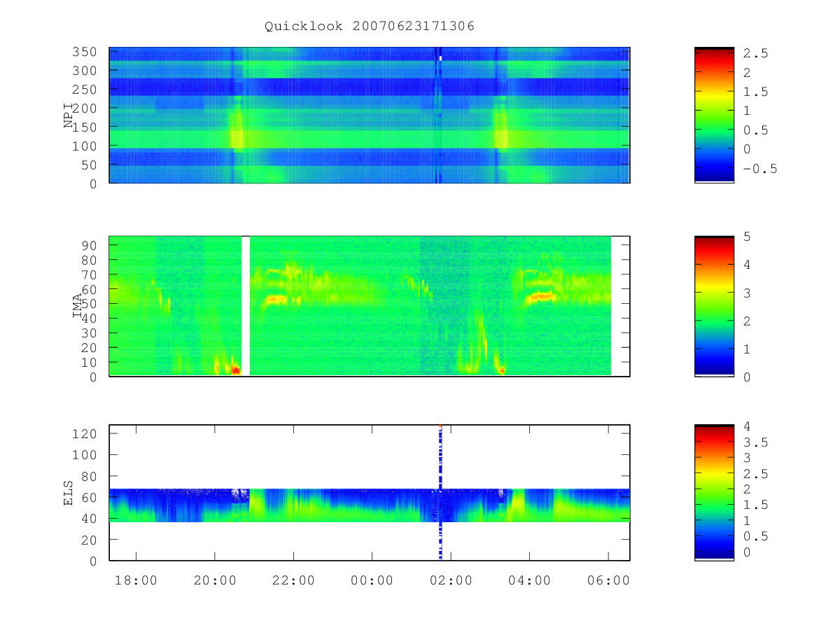Click the 350 tick on NPI axis
The image size is (840, 630).
point(85,52)
